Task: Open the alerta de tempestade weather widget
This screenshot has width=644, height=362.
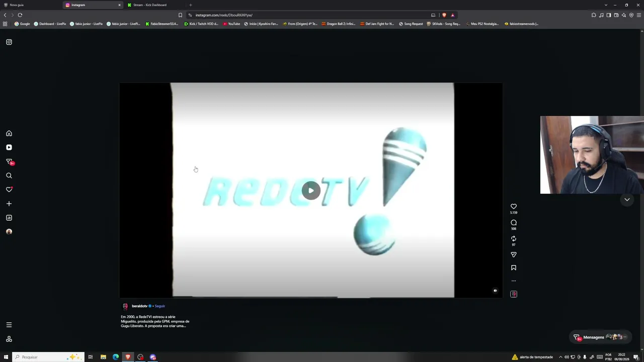Action: point(532,357)
